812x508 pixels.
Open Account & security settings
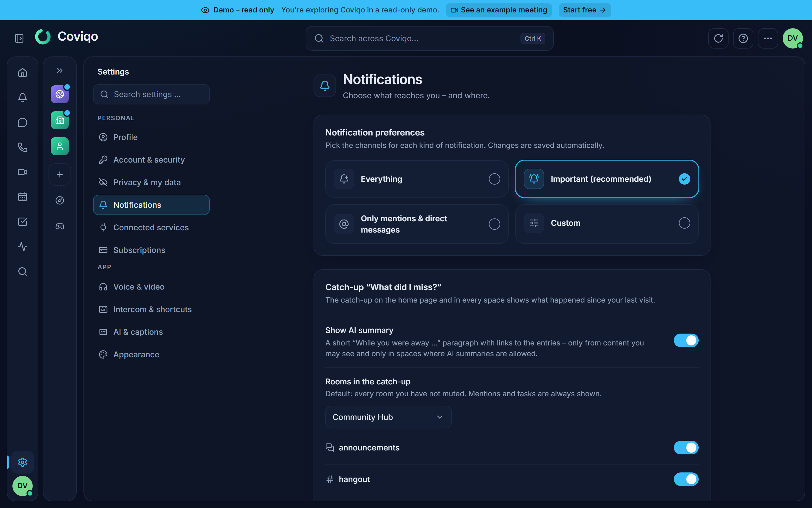tap(151, 159)
